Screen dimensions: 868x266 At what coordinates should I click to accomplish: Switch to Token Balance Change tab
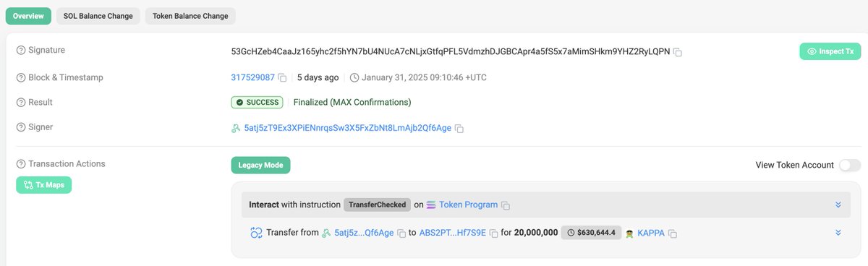[191, 16]
